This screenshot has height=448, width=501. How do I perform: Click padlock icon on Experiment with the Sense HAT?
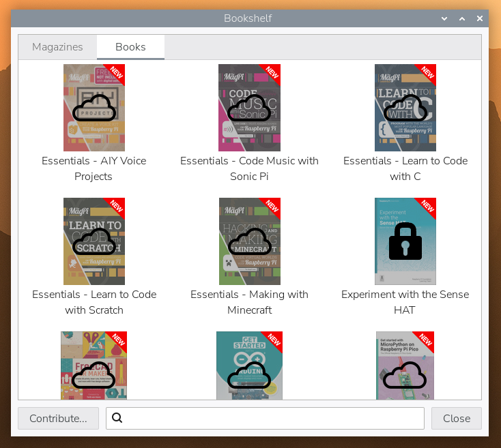coord(405,241)
